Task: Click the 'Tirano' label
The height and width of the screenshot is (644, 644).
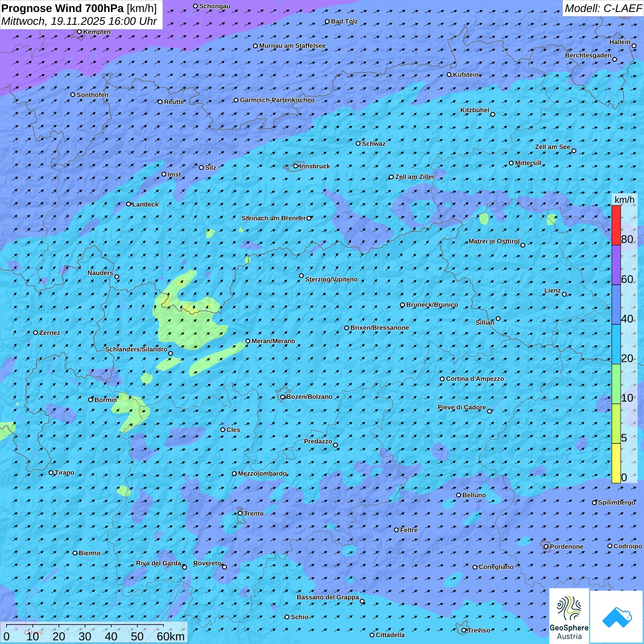Action: coord(64,472)
